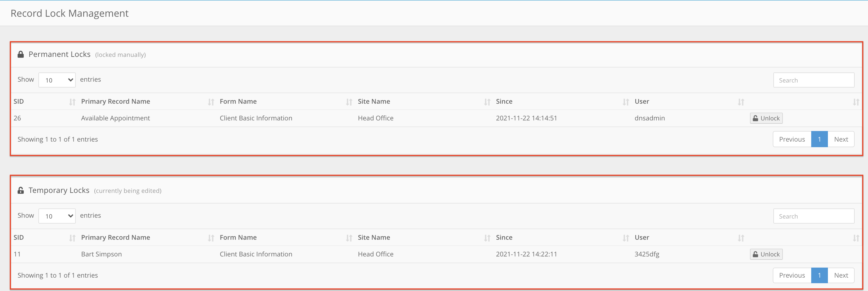Open entries-per-page dropdown in Temporary Locks
The width and height of the screenshot is (868, 291).
click(x=57, y=216)
